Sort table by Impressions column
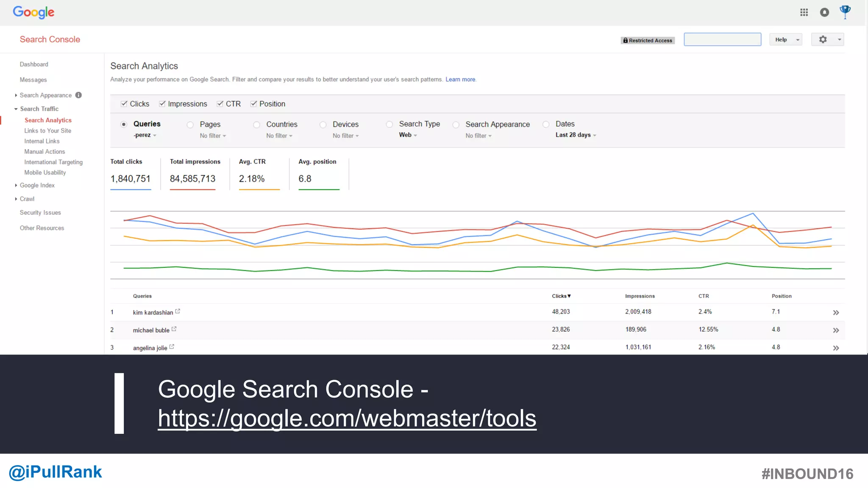 point(640,296)
